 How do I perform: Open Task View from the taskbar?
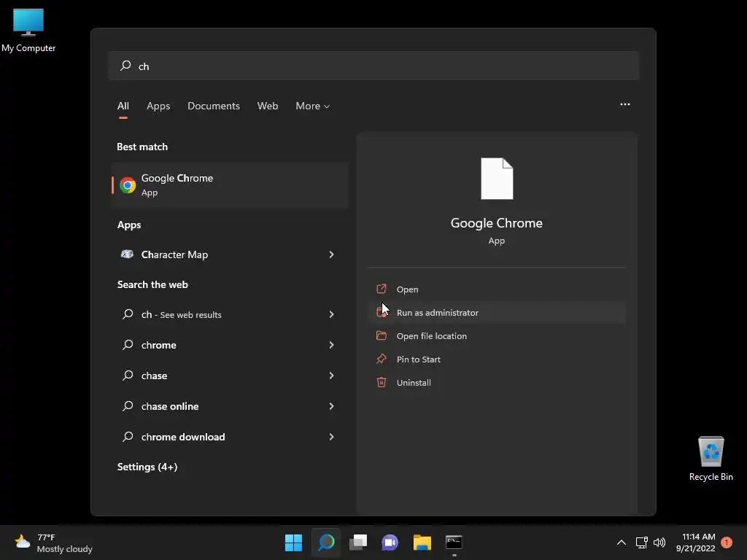pos(358,542)
